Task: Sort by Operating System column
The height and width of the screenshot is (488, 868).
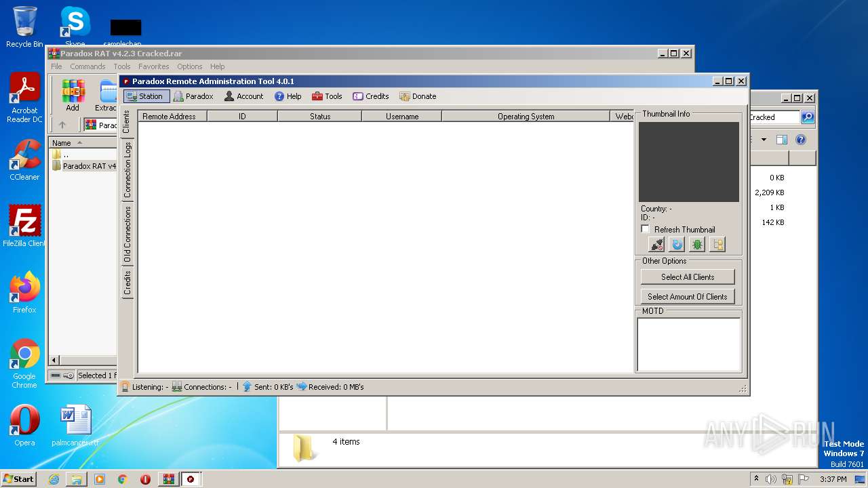Action: (x=526, y=117)
